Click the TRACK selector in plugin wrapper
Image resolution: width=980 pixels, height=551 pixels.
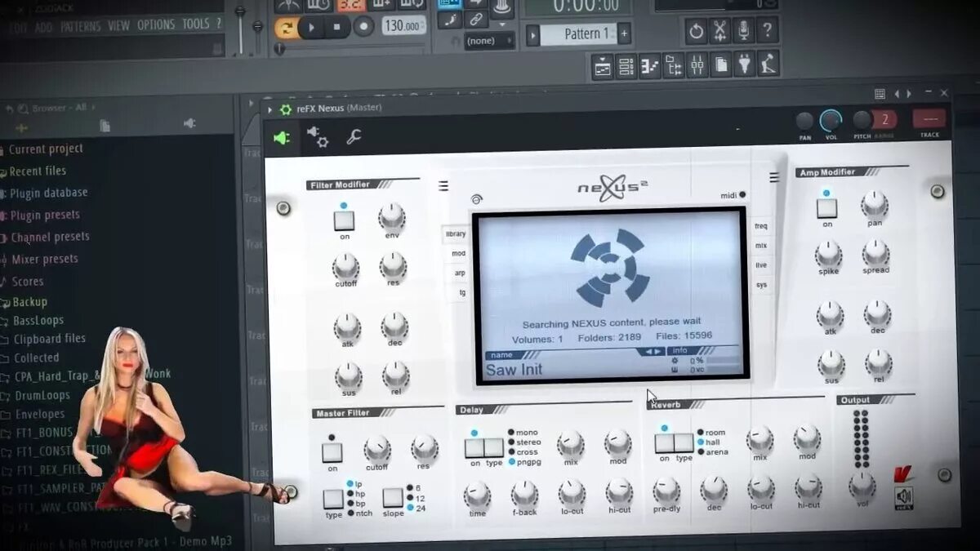(929, 119)
